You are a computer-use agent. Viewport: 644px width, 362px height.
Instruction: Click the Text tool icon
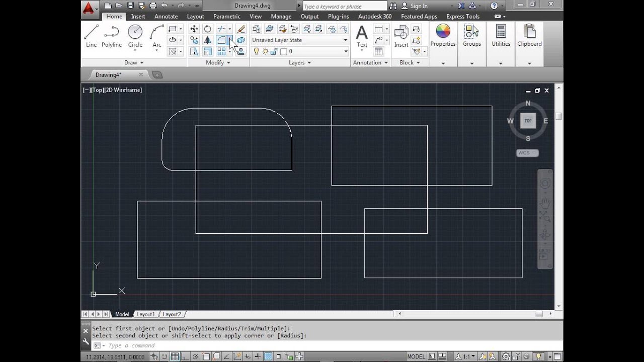pos(362,36)
